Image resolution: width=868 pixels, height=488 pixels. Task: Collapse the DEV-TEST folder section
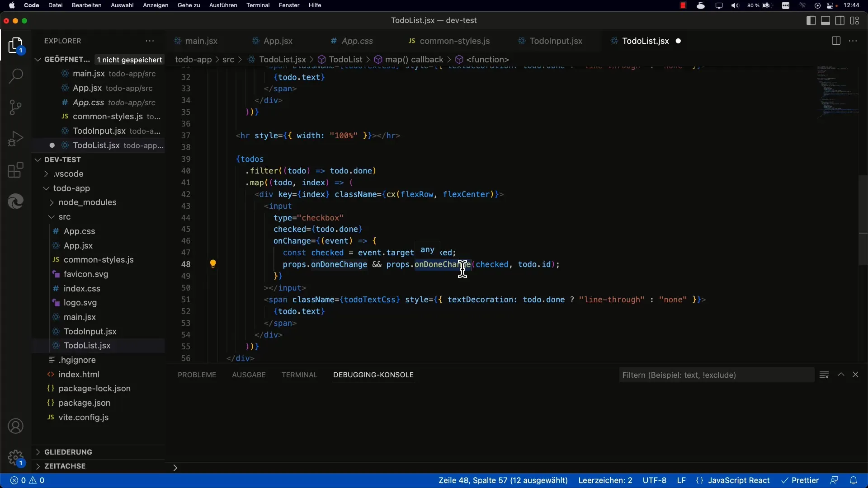pyautogui.click(x=38, y=160)
